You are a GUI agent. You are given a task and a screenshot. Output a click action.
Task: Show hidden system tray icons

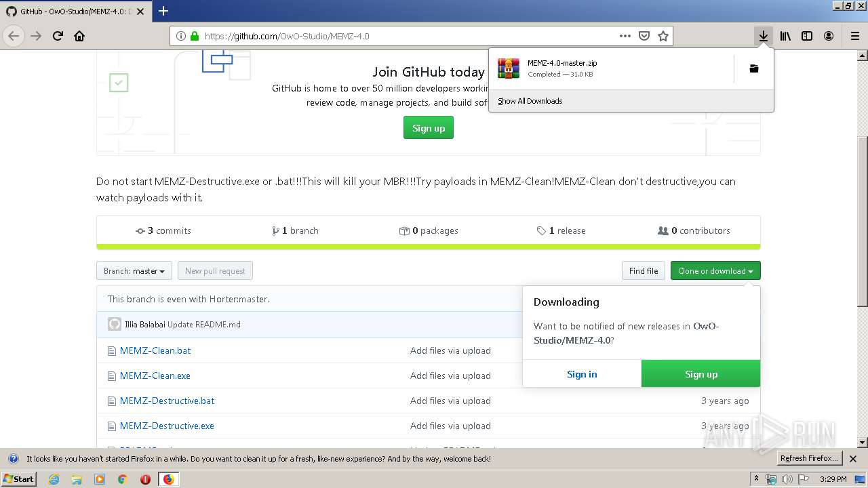pyautogui.click(x=756, y=479)
